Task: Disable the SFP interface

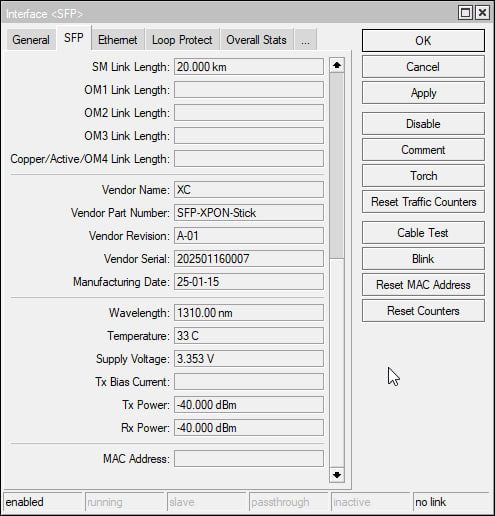Action: pos(423,124)
